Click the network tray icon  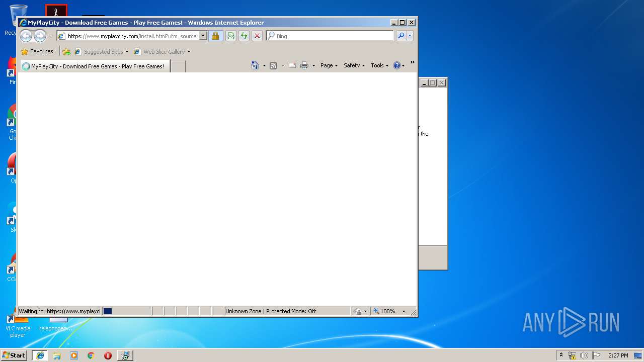572,355
